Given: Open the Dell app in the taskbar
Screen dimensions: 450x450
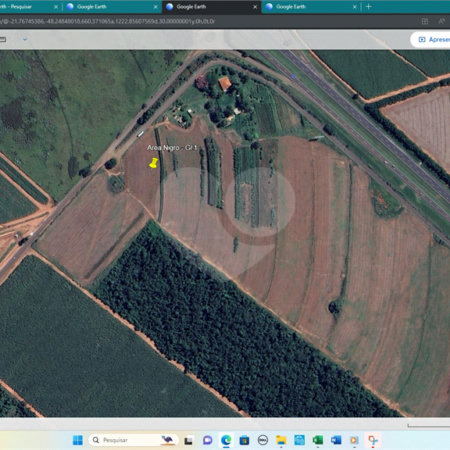Looking at the screenshot, I should coord(263,440).
